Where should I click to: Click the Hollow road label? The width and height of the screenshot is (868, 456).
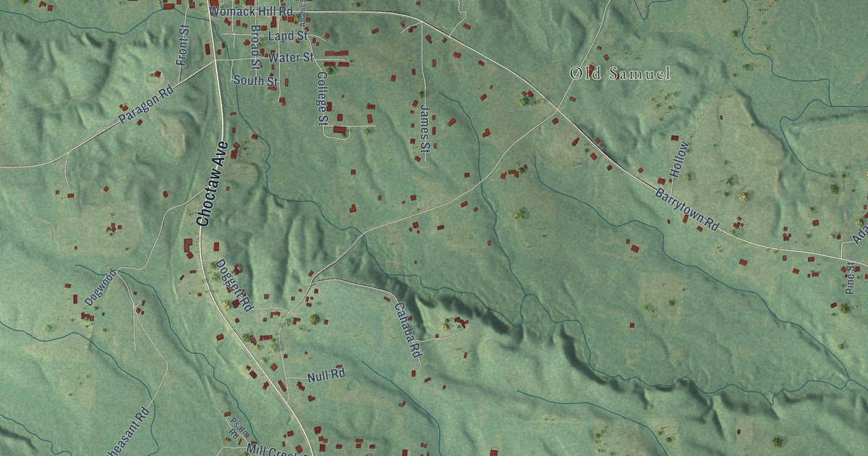[679, 160]
